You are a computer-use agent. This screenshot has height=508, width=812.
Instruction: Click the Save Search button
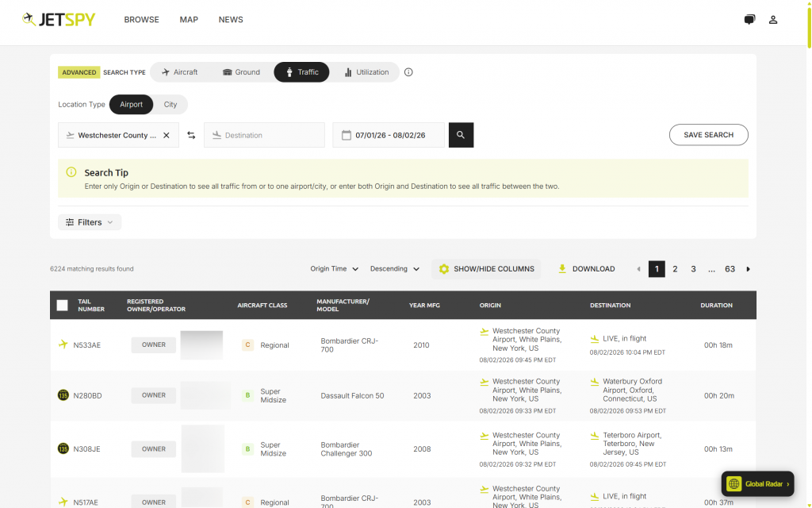pyautogui.click(x=708, y=135)
